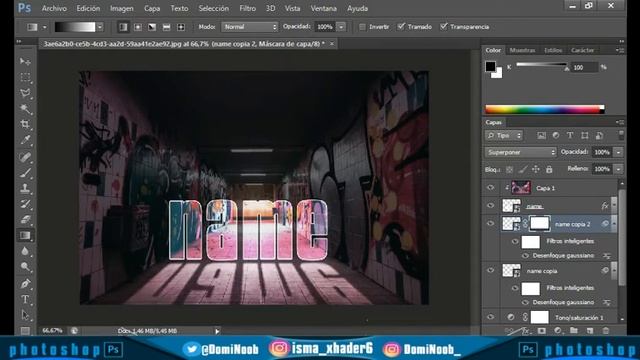Select the Blur tool
The height and width of the screenshot is (360, 640).
point(25,251)
